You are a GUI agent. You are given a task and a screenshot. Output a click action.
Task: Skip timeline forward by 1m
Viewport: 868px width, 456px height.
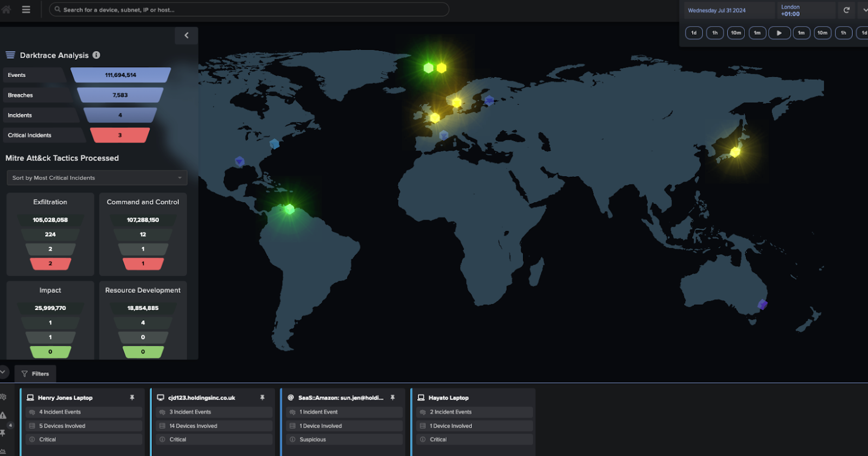click(801, 33)
